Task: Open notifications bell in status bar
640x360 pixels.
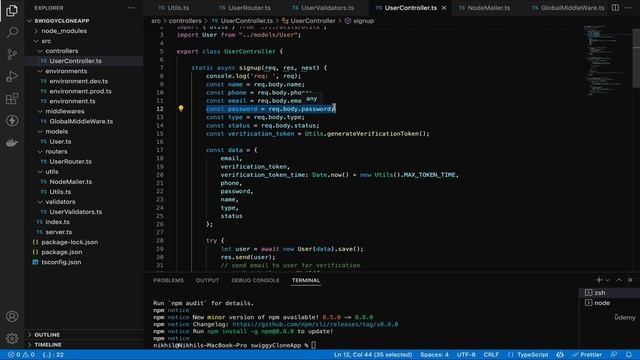Action: pos(629,355)
